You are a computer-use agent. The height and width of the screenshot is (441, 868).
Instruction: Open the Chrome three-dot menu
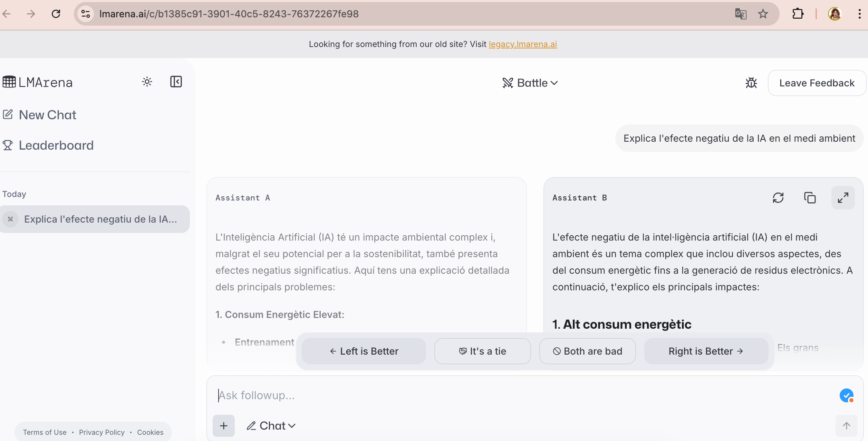[x=859, y=14]
